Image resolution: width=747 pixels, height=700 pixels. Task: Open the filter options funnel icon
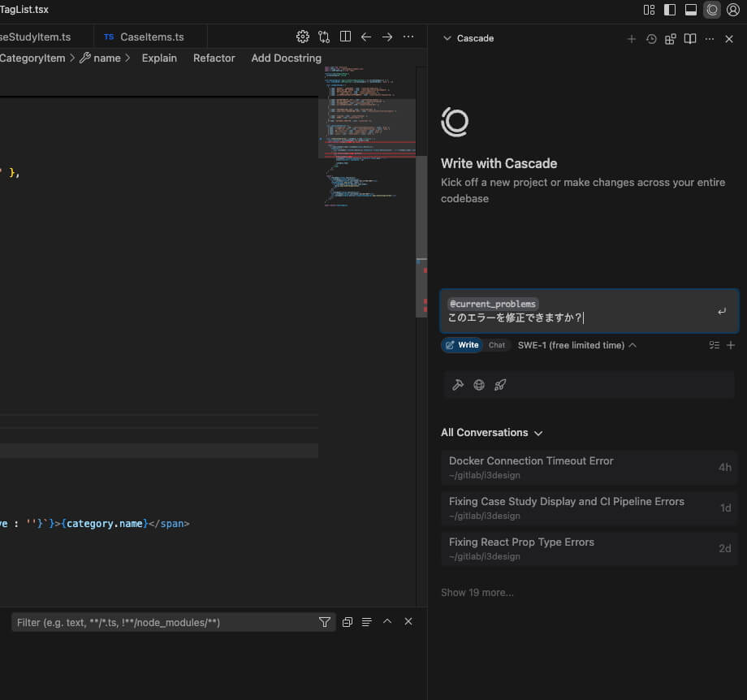coord(325,622)
